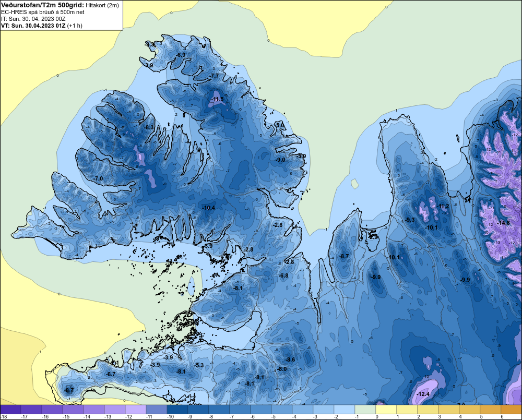Image resolution: width=522 pixels, height=420 pixels.
Task: Click the -5.9 temperature value on map
Action: (301, 156)
